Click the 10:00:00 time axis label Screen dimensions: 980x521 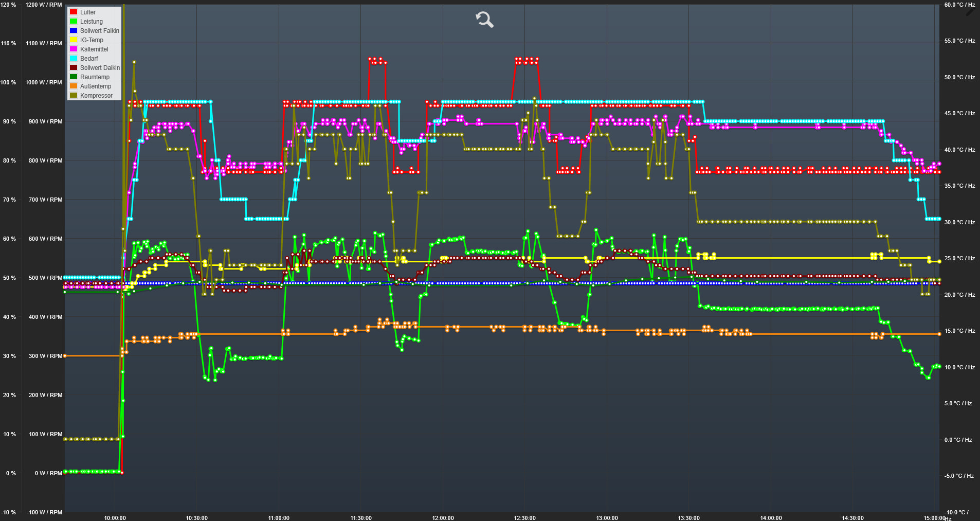(115, 517)
